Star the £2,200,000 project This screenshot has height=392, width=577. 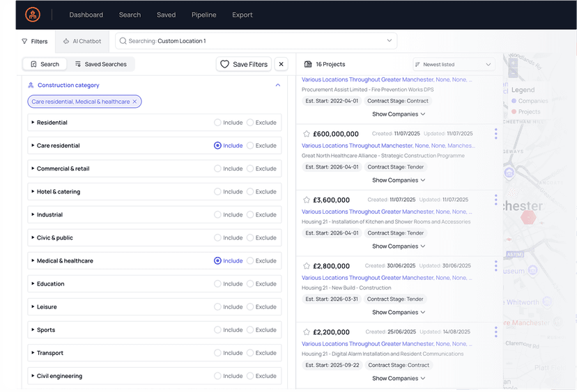pos(306,332)
